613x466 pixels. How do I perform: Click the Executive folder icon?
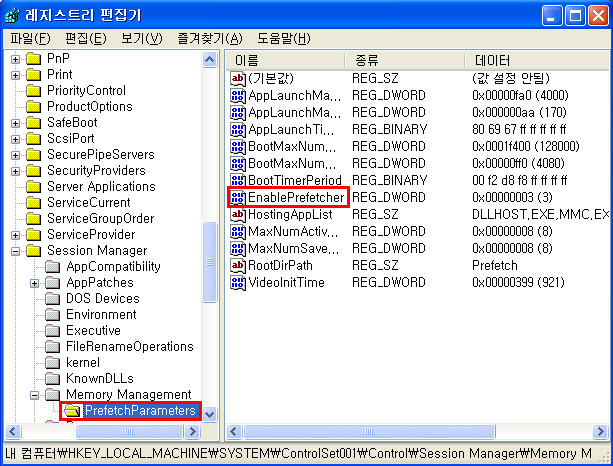53,331
